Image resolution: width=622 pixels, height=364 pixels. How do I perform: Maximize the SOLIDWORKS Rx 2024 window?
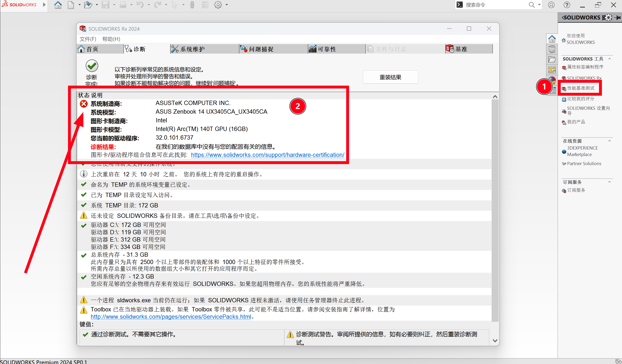click(x=469, y=29)
